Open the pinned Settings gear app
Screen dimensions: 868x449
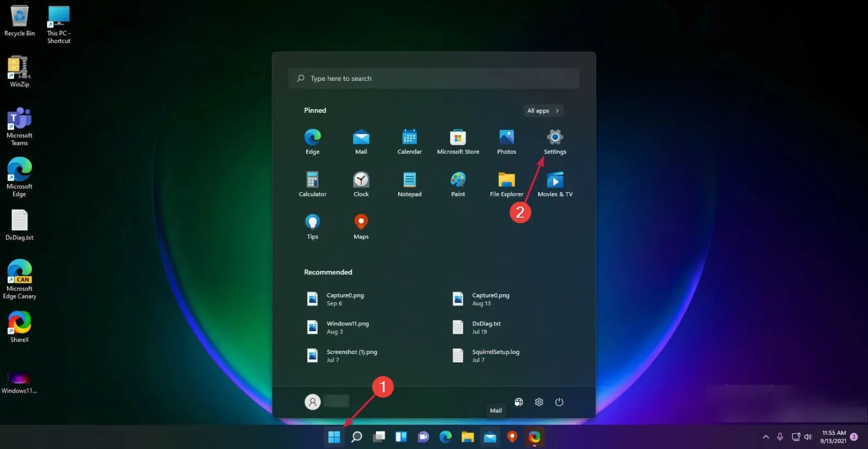pyautogui.click(x=555, y=142)
